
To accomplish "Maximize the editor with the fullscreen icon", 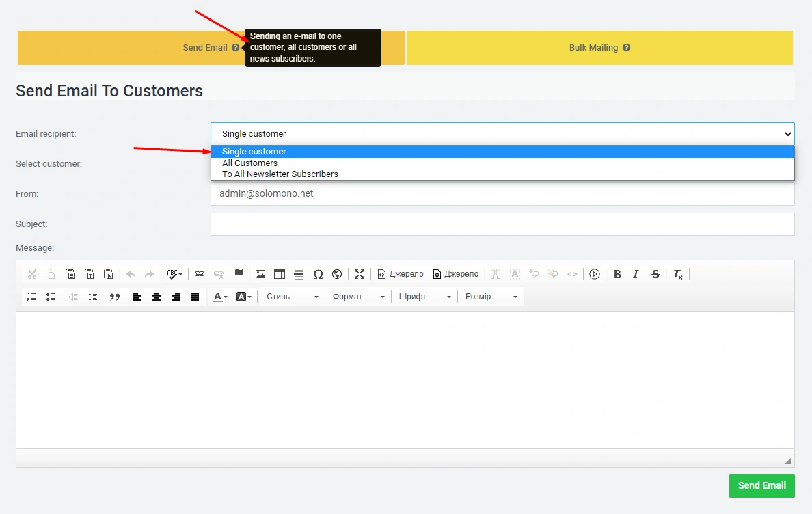I will 360,274.
